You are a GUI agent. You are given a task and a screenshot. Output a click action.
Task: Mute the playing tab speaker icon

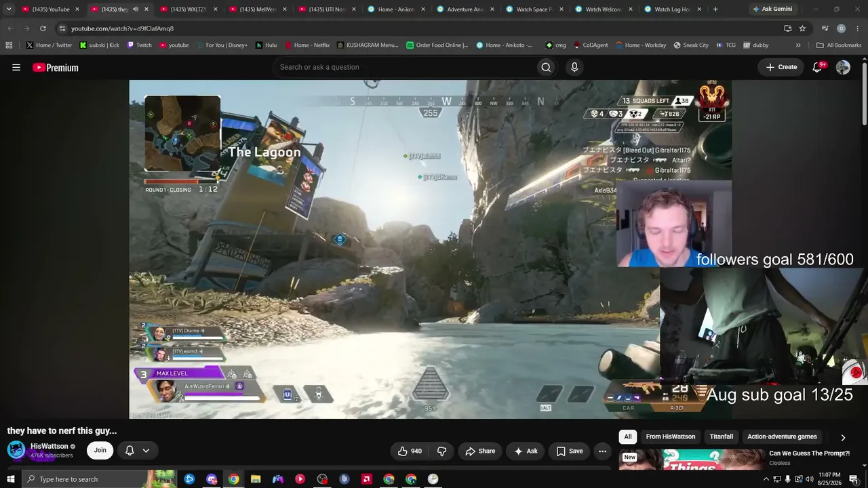click(x=135, y=9)
